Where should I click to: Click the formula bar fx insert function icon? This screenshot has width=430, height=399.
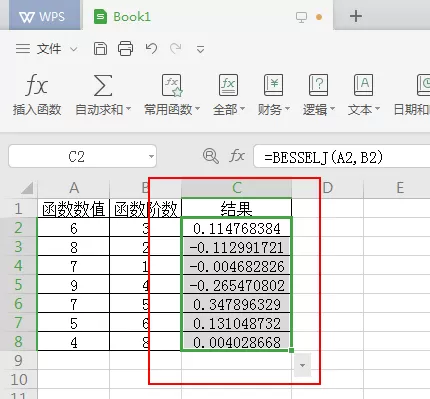[x=237, y=156]
